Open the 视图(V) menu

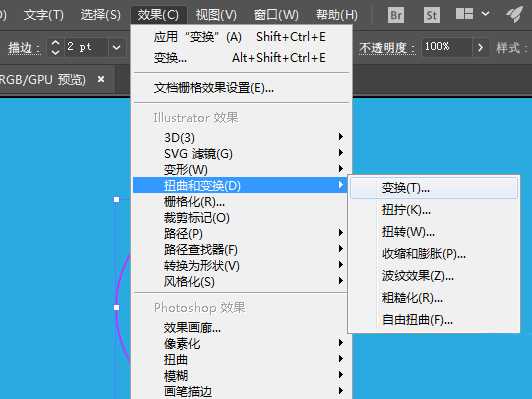pos(216,15)
